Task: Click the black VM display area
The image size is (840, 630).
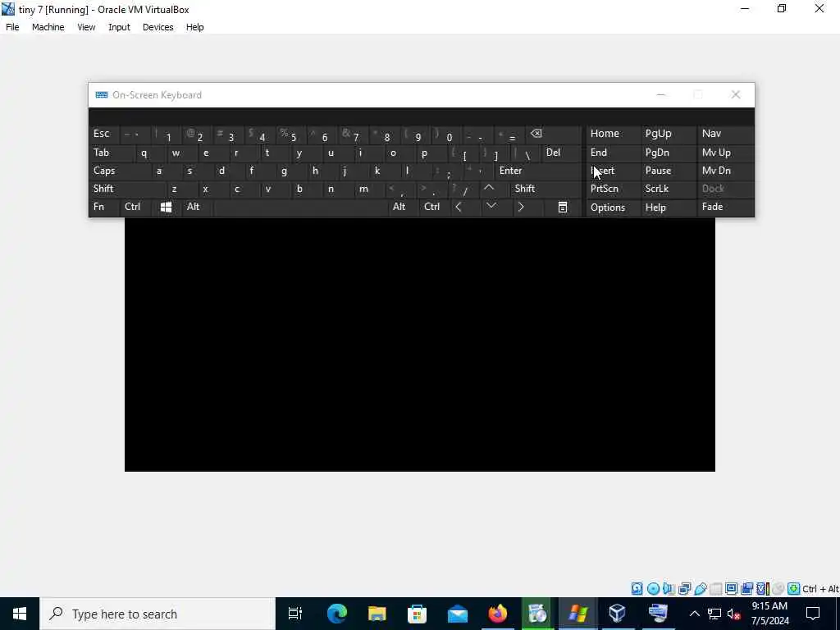Action: 419,345
